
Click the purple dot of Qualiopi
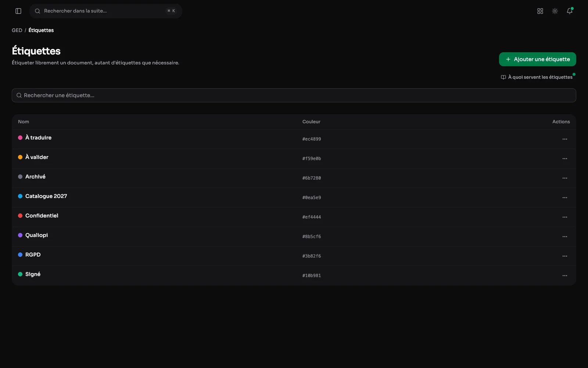20,235
